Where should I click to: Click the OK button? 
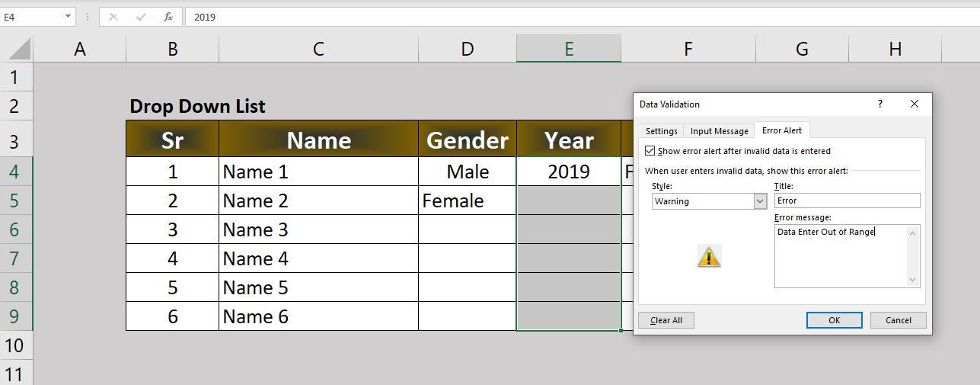(x=834, y=320)
